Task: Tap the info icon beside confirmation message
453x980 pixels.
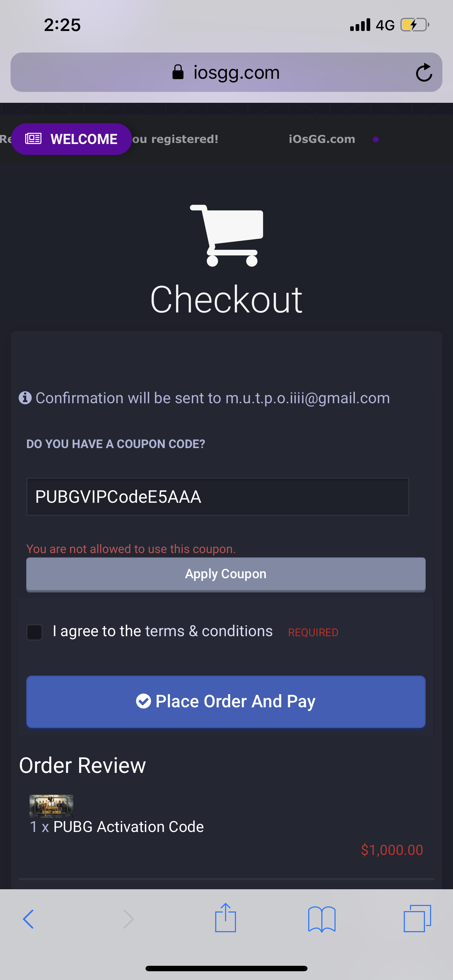Action: [x=25, y=398]
